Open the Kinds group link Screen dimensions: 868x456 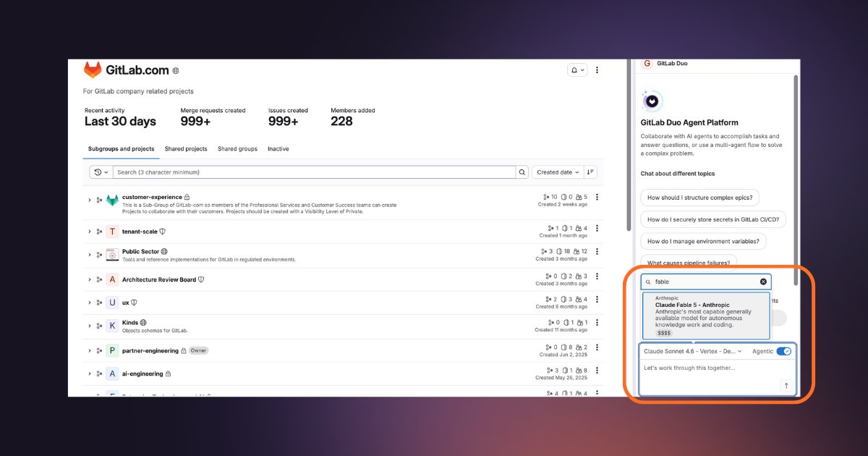[x=130, y=322]
